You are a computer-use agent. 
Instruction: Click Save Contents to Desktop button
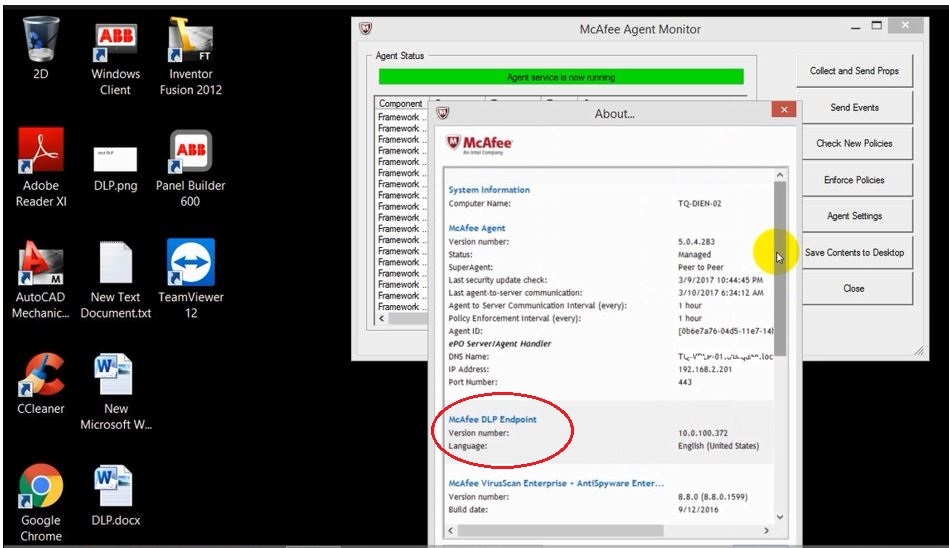click(x=854, y=252)
